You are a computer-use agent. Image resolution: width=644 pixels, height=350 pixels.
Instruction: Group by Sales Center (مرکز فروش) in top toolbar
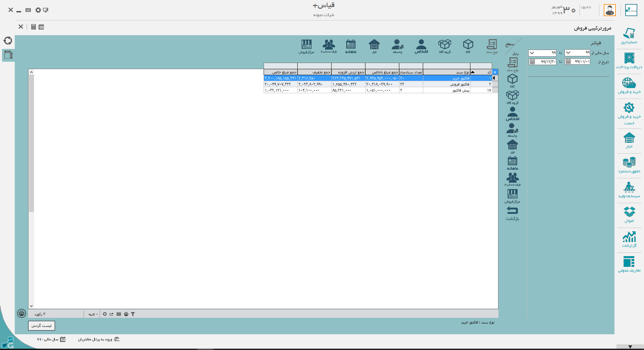pos(306,46)
